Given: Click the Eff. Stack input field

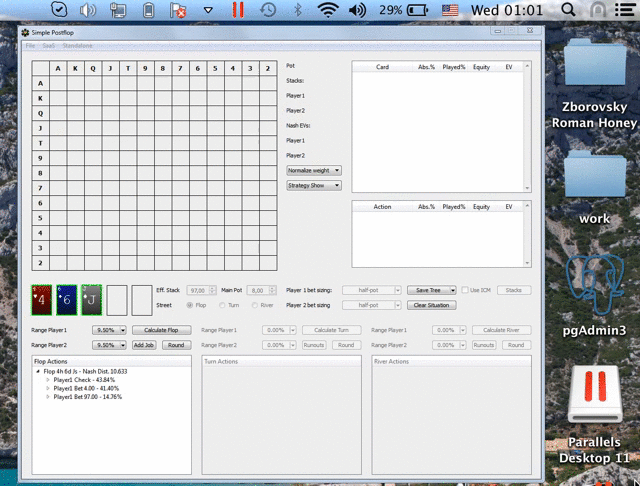Looking at the screenshot, I should coord(203,290).
